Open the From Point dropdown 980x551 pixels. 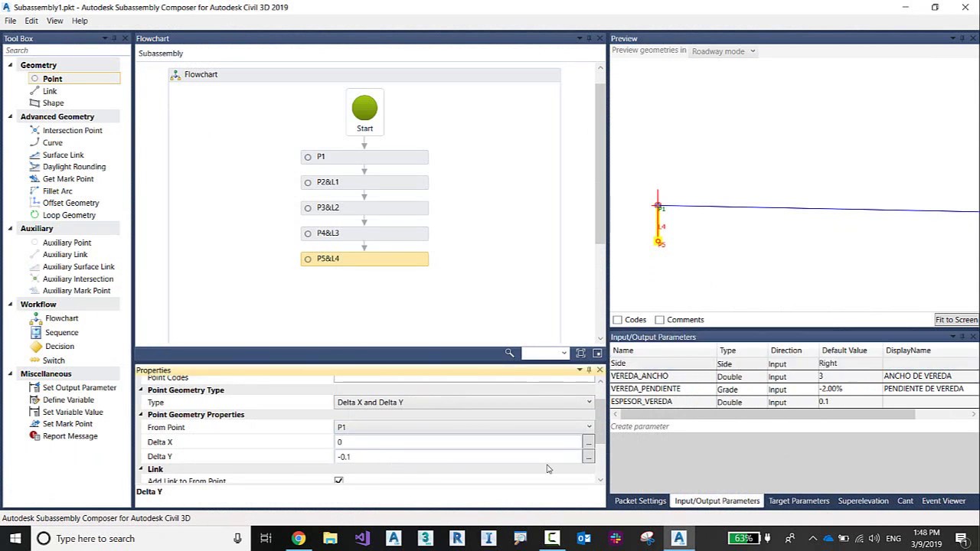click(464, 427)
